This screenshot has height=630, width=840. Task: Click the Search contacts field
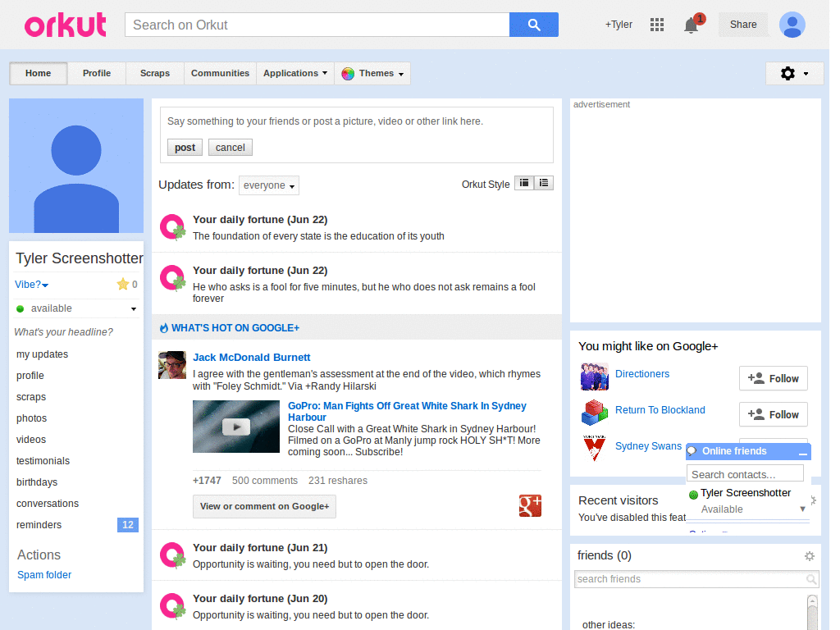click(x=745, y=474)
